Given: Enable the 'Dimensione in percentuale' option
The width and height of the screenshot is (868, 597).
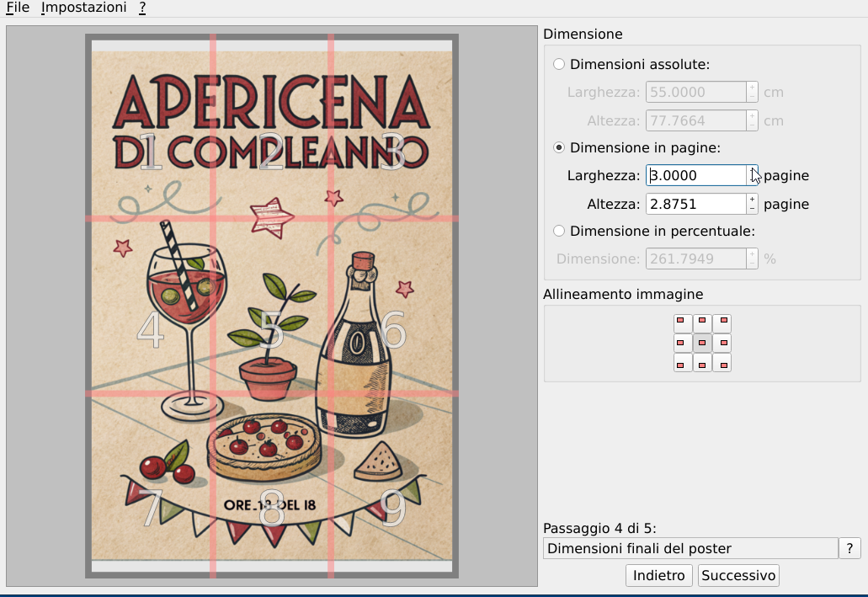Looking at the screenshot, I should click(559, 231).
